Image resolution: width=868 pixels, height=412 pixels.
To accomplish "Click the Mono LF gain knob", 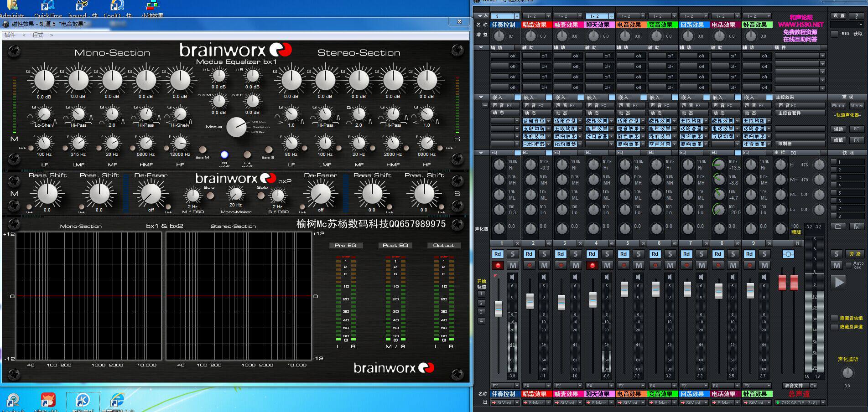I will [x=44, y=80].
